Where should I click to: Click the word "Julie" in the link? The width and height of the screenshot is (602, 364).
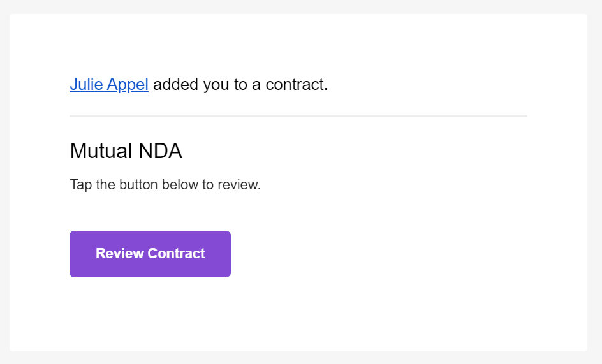point(86,85)
